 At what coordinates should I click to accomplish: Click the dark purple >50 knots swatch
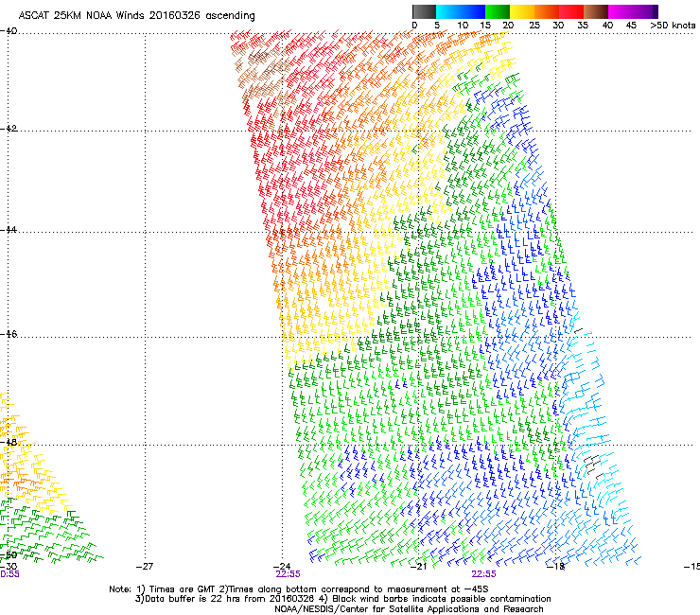tap(656, 11)
